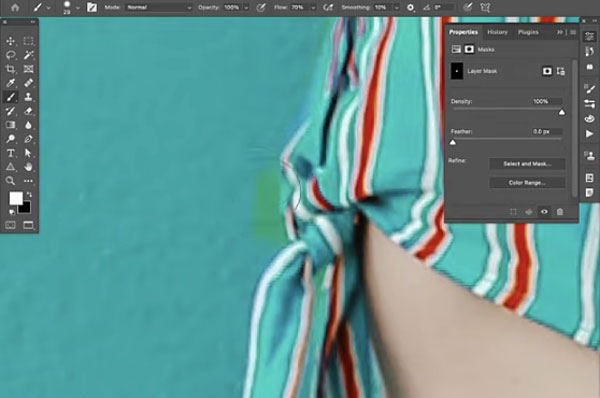Open the Opacity slider dropdown
Viewport: 600px width, 398px height.
[x=246, y=8]
